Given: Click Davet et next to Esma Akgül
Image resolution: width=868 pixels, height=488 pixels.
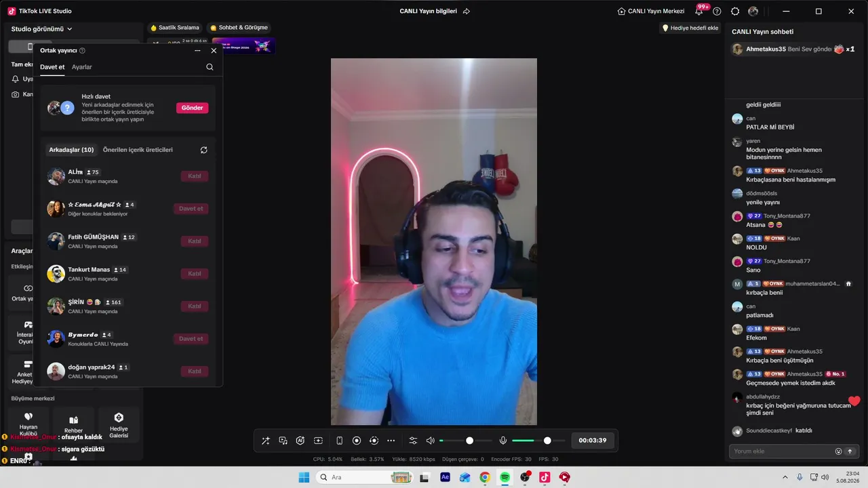Looking at the screenshot, I should pyautogui.click(x=191, y=209).
